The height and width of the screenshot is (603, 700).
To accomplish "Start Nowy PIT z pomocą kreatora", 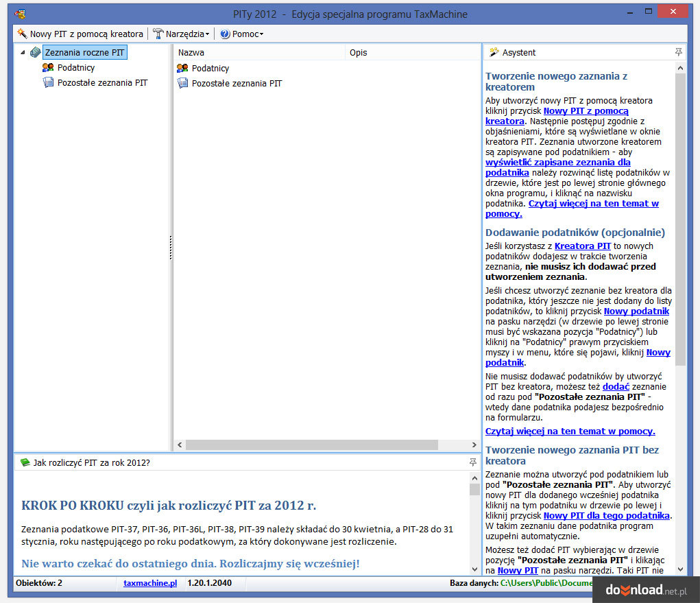I will point(80,34).
